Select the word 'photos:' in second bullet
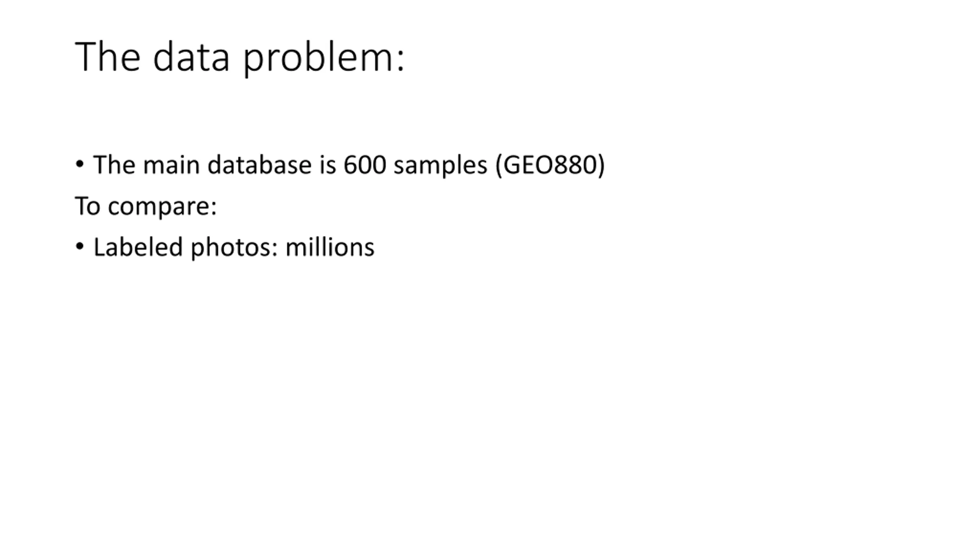Screen dimensions: 980x551 (x=234, y=248)
